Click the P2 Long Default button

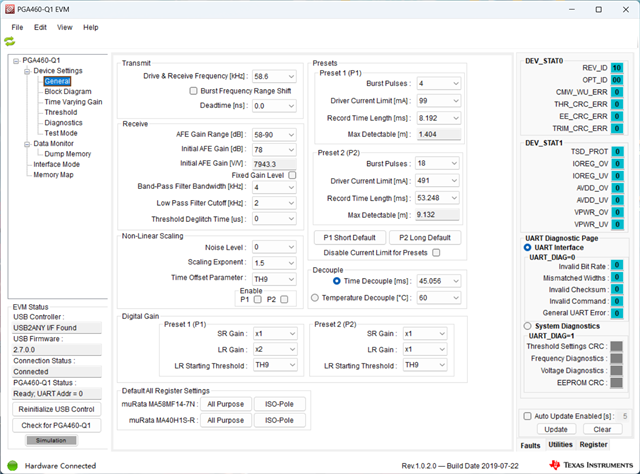[425, 238]
